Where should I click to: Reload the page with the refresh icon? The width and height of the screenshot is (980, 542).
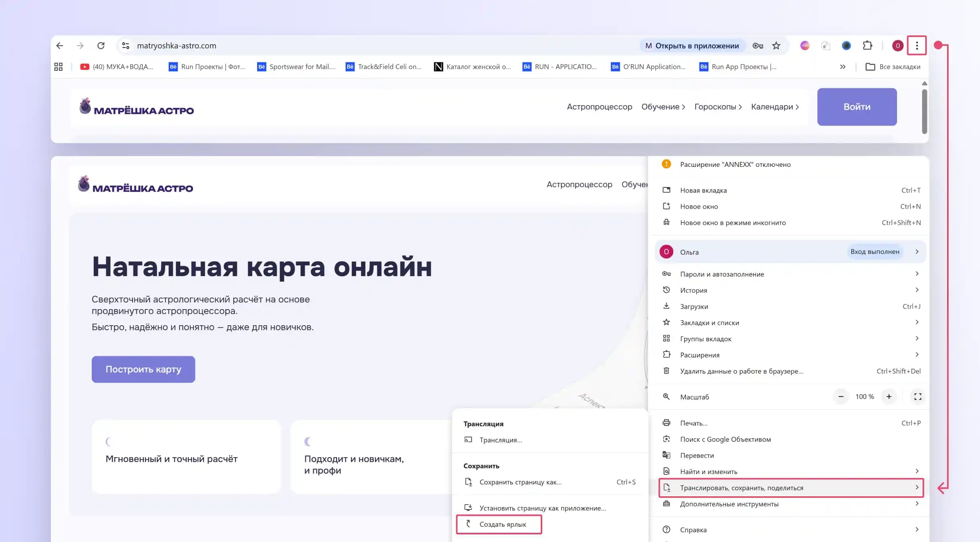tap(101, 45)
